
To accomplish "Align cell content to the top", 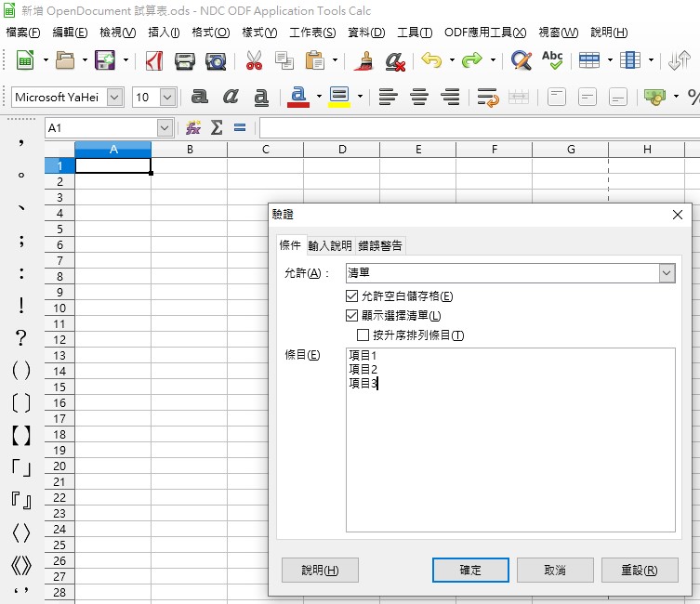I will coord(557,97).
